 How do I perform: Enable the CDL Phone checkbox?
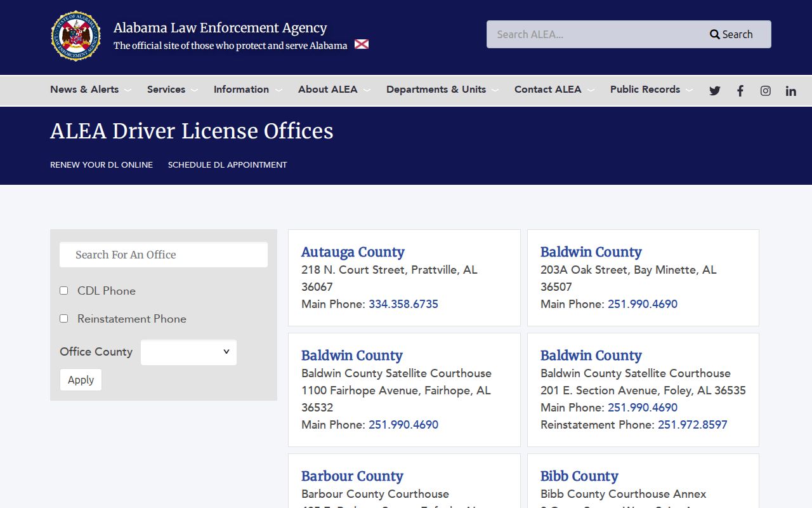coord(63,290)
